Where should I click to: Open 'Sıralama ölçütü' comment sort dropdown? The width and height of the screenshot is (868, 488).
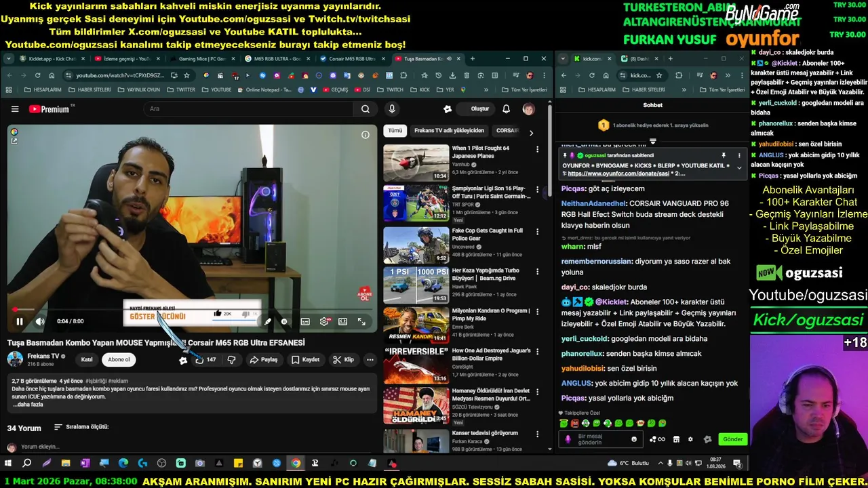[81, 427]
